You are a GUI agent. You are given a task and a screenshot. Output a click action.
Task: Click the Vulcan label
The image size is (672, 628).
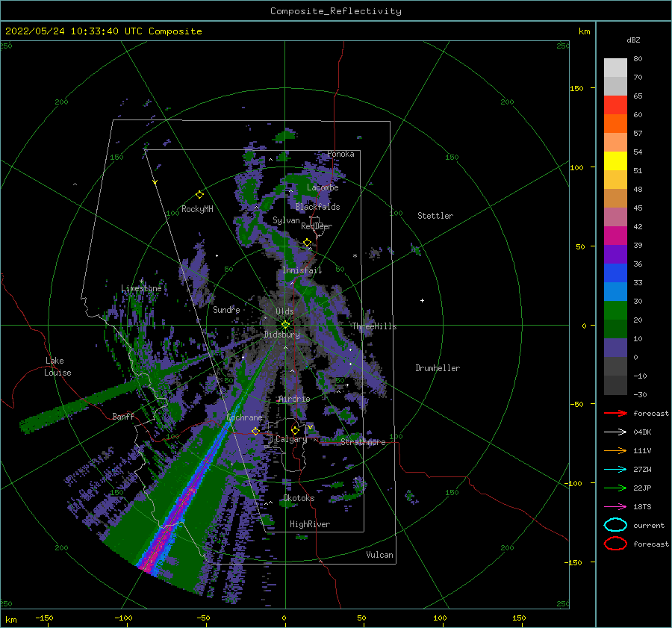379,555
